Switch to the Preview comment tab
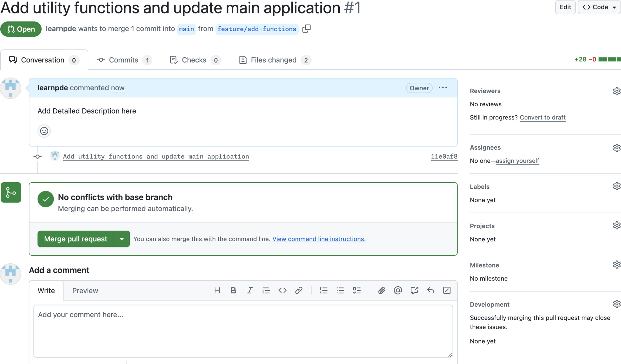This screenshot has height=364, width=621. click(x=85, y=291)
